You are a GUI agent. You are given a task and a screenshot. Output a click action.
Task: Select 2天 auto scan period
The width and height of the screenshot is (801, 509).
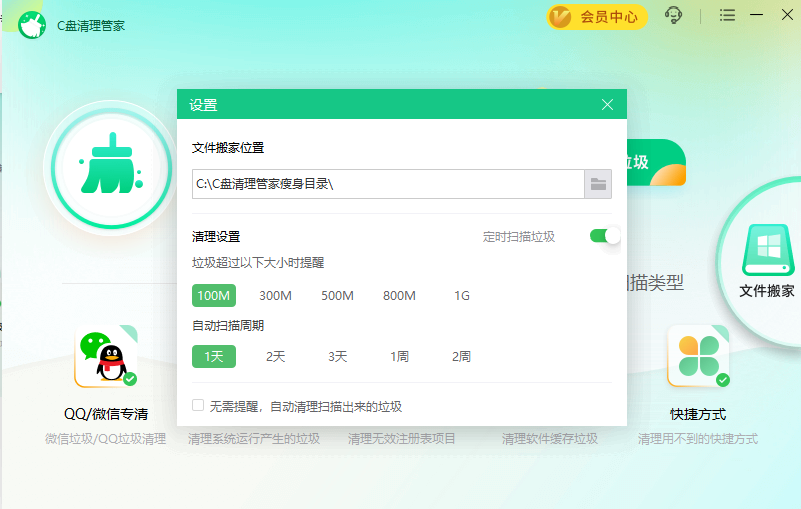(x=275, y=356)
